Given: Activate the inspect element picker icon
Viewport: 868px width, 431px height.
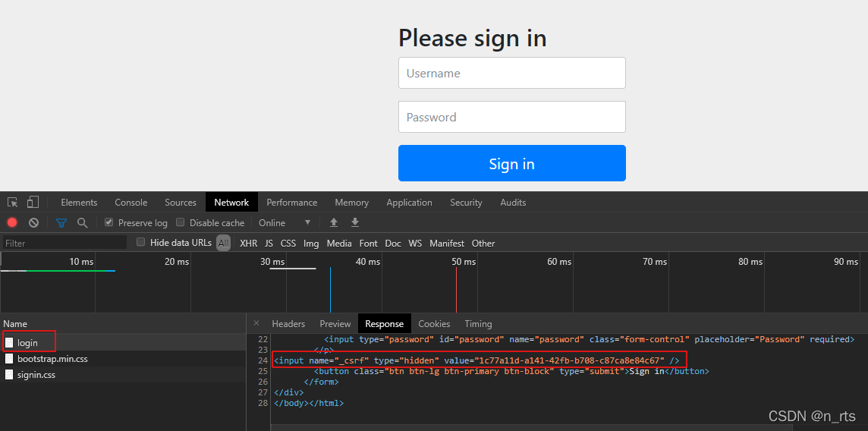Looking at the screenshot, I should pyautogui.click(x=13, y=203).
